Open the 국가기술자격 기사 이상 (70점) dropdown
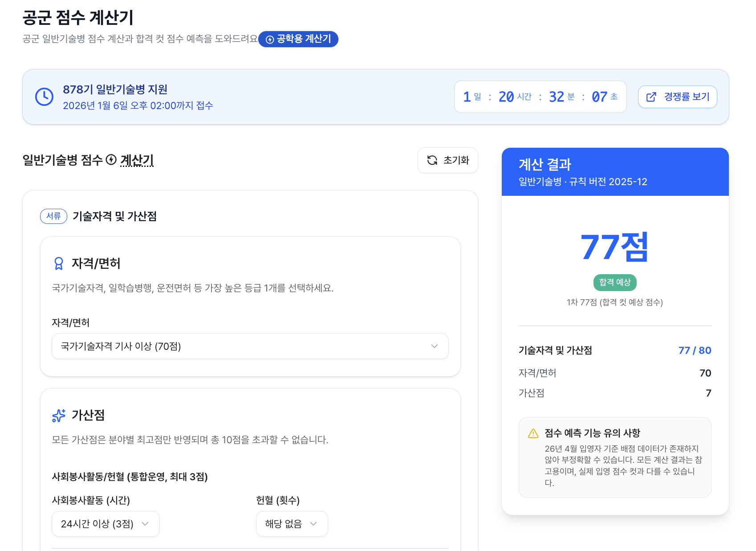This screenshot has width=756, height=551. [250, 346]
